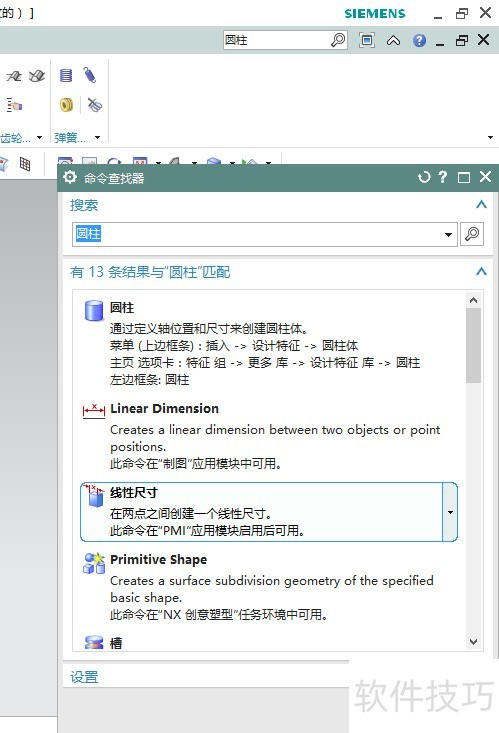Expand the 设置 section
499x733 pixels.
84,676
